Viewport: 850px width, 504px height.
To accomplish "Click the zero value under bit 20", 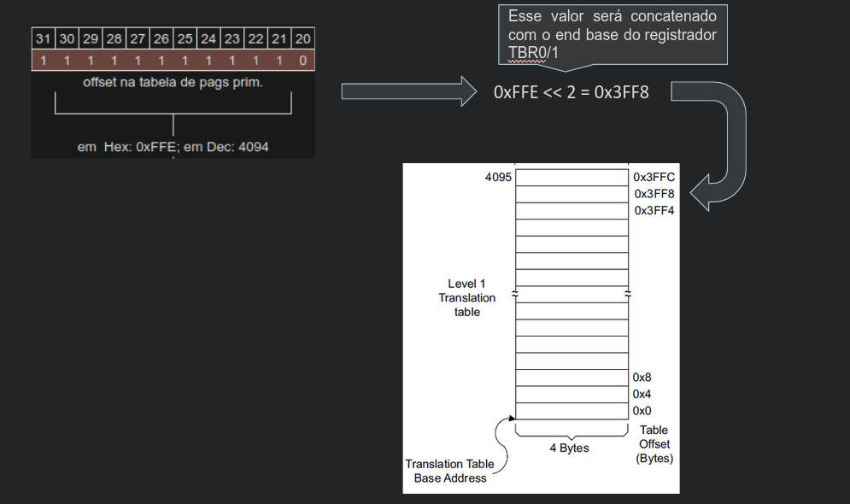I will coord(303,61).
